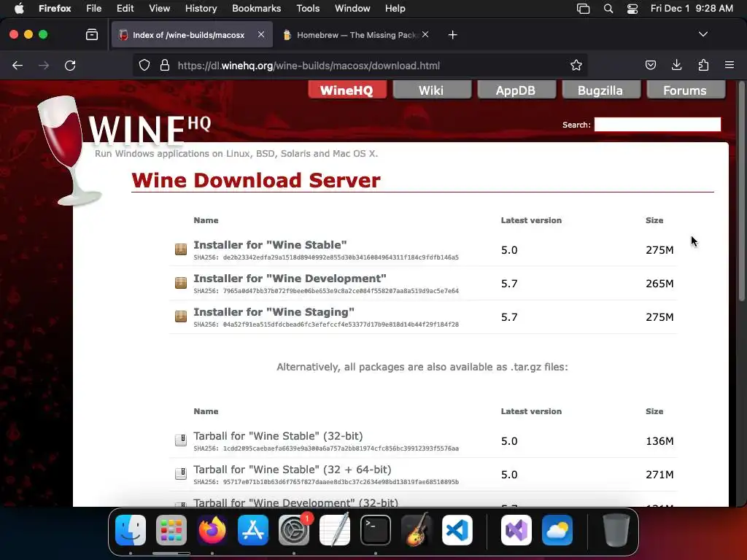This screenshot has height=560, width=747.
Task: Open Launchpad from the Dock
Action: click(171, 530)
